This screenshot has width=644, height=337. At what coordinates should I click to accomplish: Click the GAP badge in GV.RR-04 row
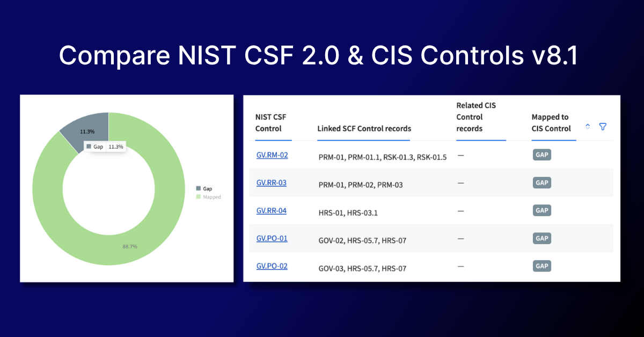[x=541, y=211]
